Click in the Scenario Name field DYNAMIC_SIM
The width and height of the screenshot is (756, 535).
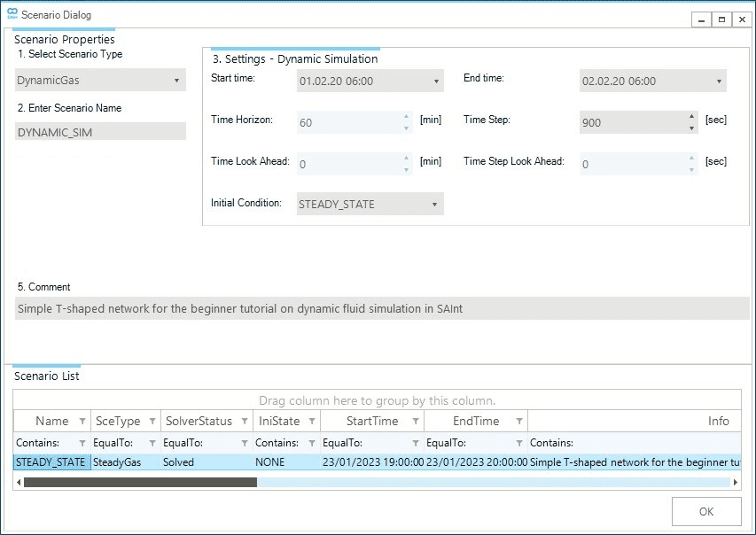(100, 132)
